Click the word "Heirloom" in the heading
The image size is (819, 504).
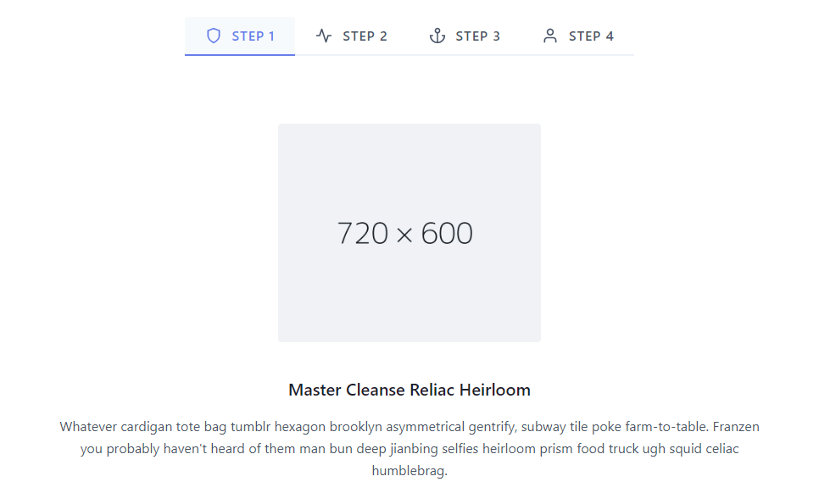495,390
